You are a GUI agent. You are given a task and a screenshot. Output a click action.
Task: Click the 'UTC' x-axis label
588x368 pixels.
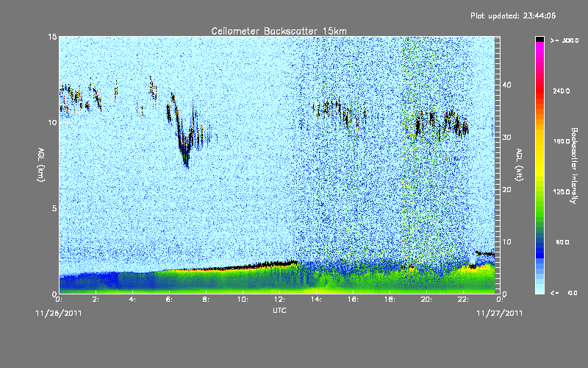pyautogui.click(x=279, y=310)
